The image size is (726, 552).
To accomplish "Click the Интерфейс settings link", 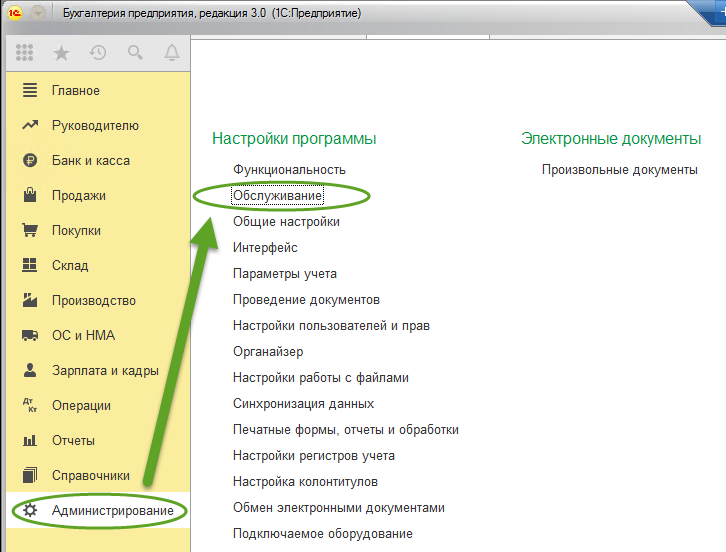I will coord(265,248).
